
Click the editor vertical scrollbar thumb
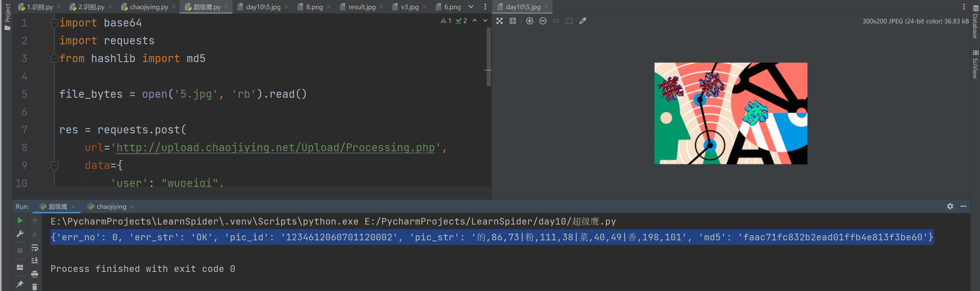pos(489,57)
